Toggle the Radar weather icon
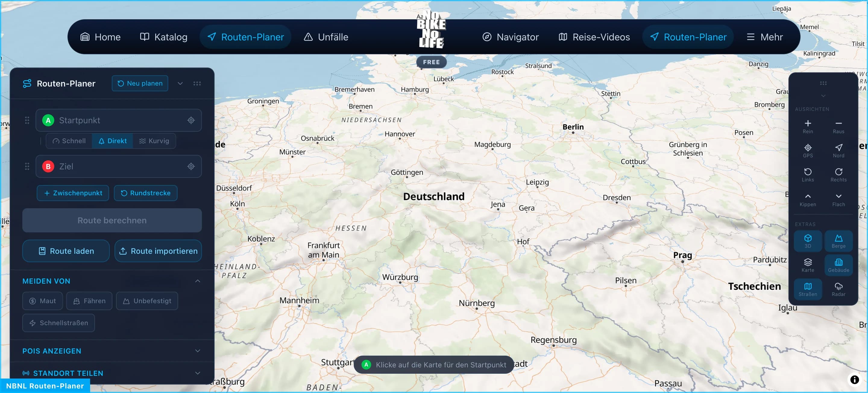 [x=839, y=289]
